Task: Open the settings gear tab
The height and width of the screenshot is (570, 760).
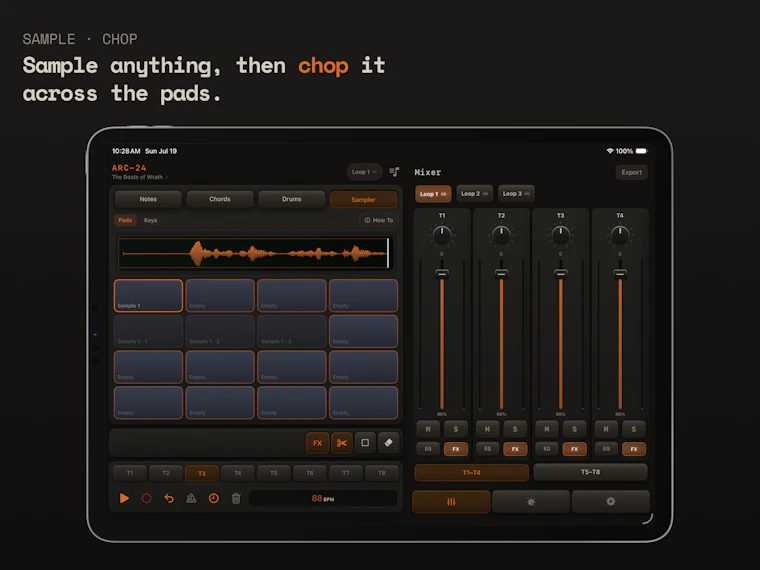Action: pyautogui.click(x=611, y=502)
